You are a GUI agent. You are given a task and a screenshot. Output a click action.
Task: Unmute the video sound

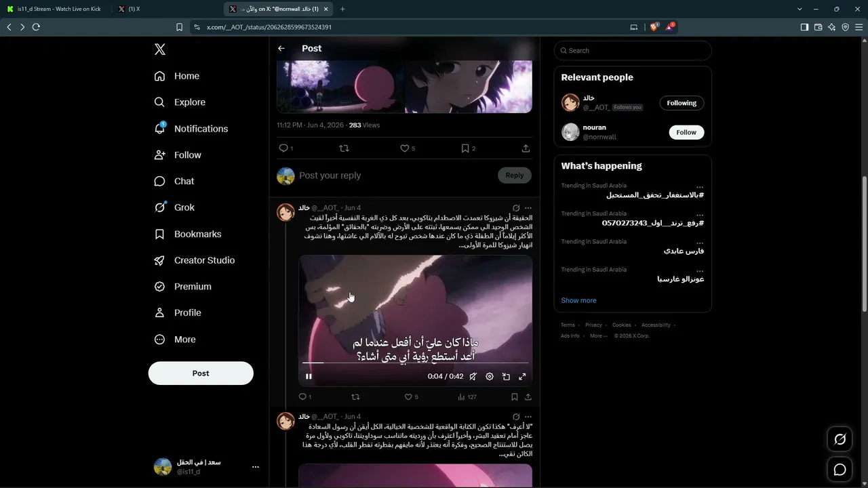[473, 376]
